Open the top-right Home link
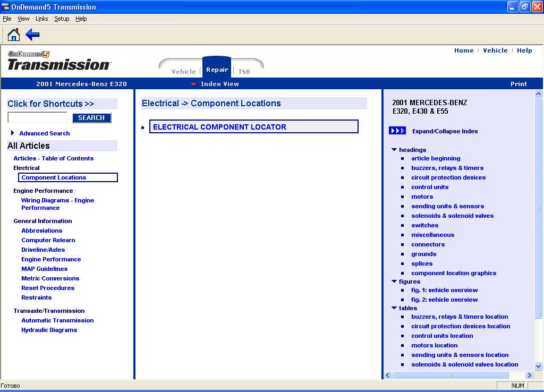 (x=464, y=50)
